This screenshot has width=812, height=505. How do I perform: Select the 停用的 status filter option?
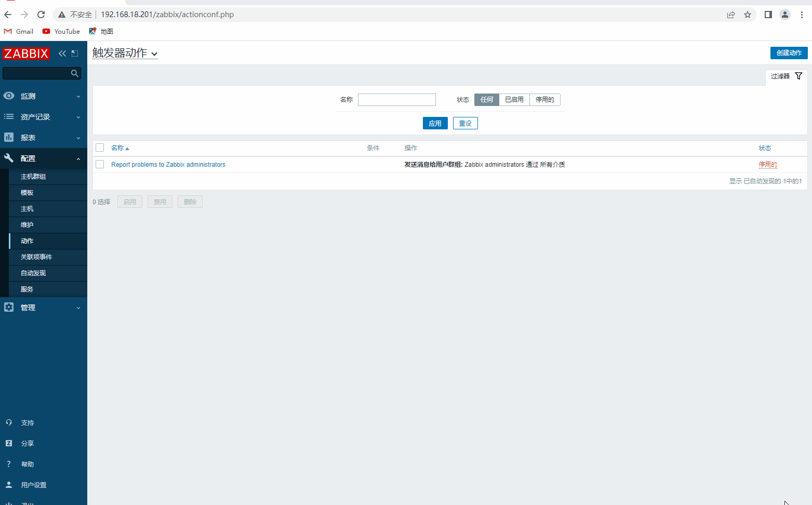tap(544, 100)
